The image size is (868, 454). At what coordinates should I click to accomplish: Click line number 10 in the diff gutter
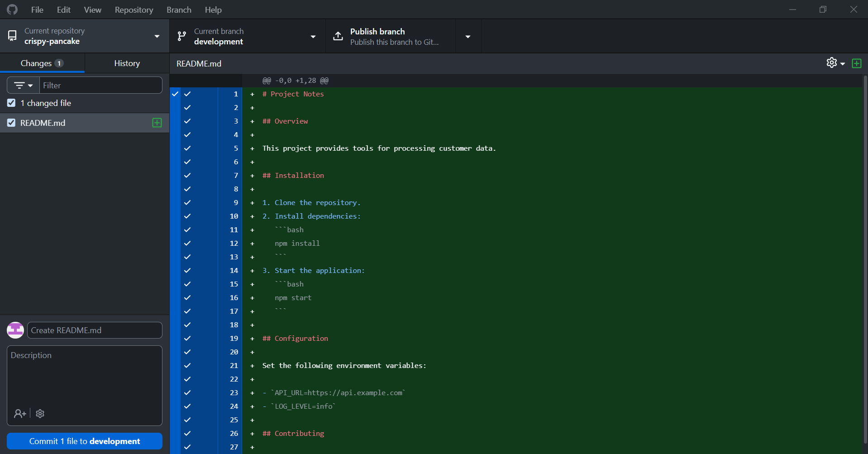coord(234,216)
